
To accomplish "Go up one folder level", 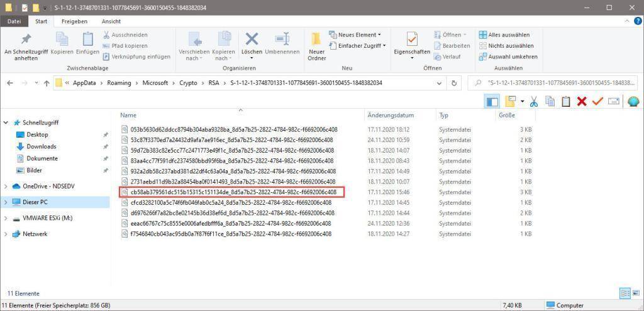I will [x=47, y=83].
